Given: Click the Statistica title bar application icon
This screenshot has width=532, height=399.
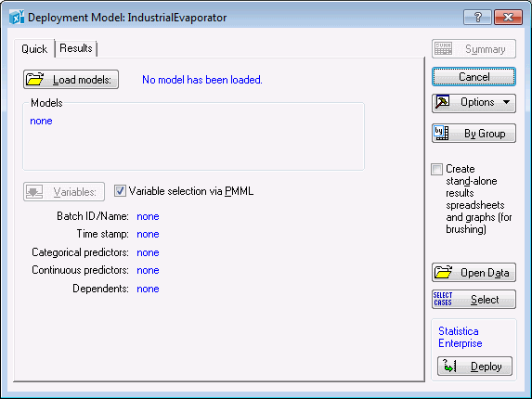Looking at the screenshot, I should (x=17, y=17).
